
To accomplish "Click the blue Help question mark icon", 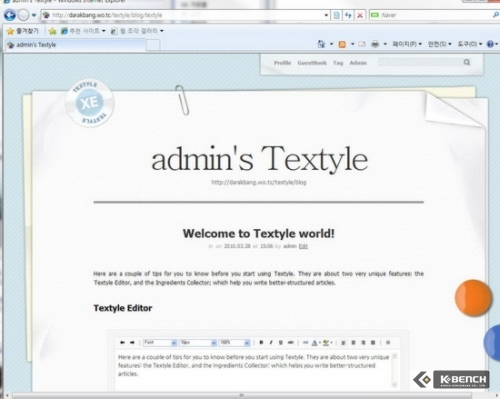I will point(490,44).
